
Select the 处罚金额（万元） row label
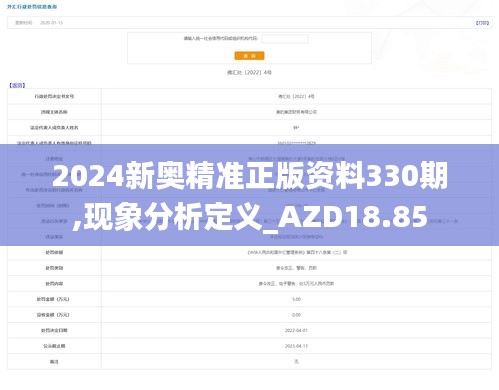tap(53, 299)
